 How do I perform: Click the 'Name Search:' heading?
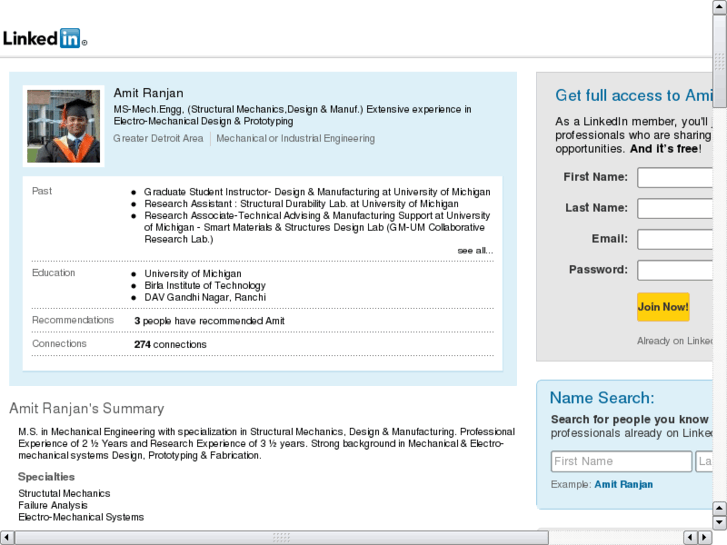click(x=602, y=398)
